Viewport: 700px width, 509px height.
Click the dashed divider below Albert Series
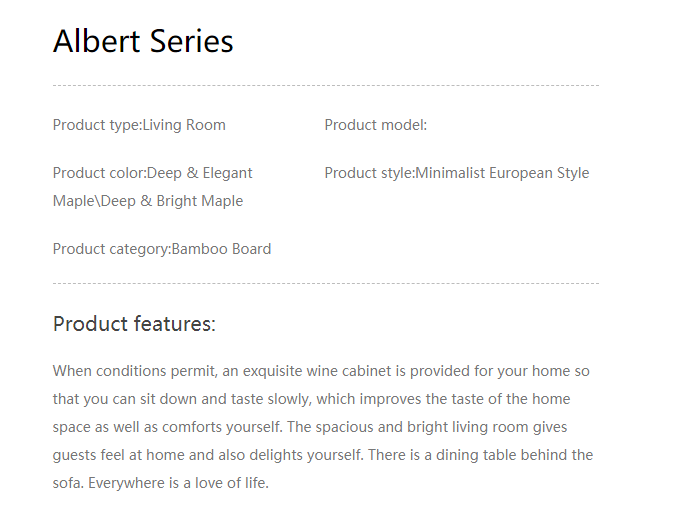click(x=325, y=86)
